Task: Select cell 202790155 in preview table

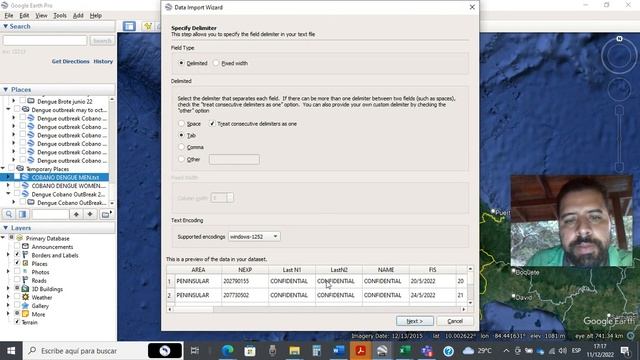Action: coord(245,281)
